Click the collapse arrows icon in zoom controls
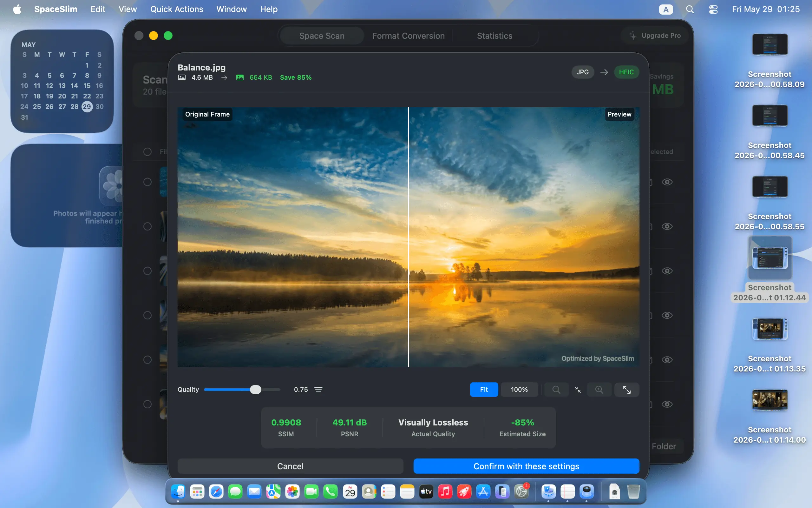This screenshot has width=812, height=508. 578,389
